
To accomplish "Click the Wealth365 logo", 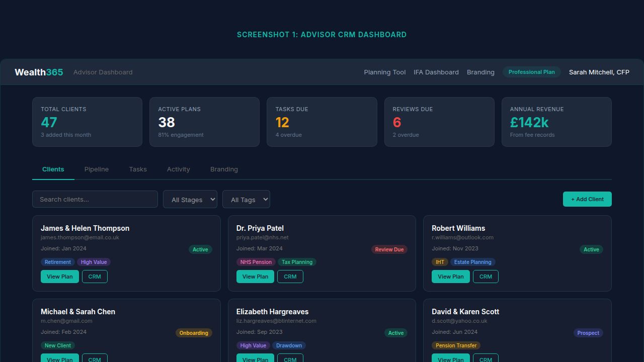I will click(38, 72).
